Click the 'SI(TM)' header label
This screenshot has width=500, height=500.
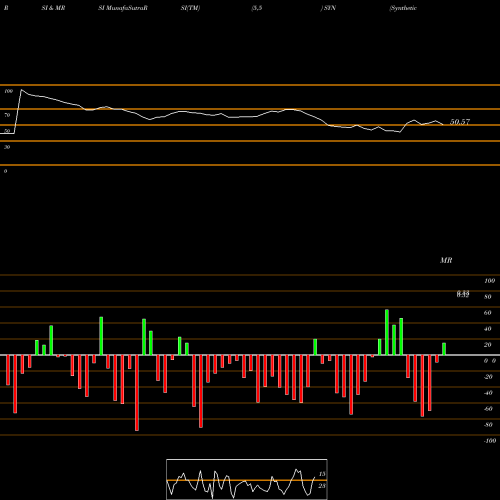click(190, 8)
